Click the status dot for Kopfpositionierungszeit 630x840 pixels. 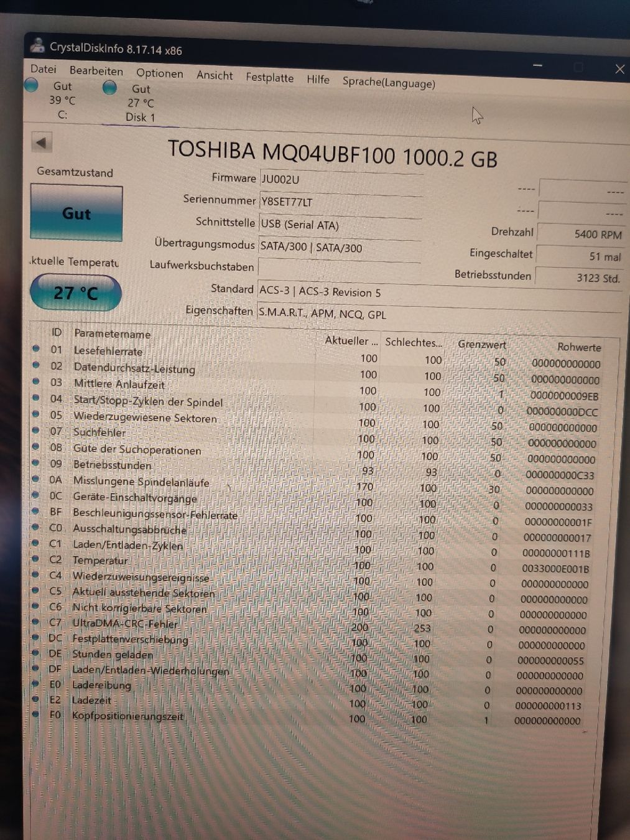[35, 714]
